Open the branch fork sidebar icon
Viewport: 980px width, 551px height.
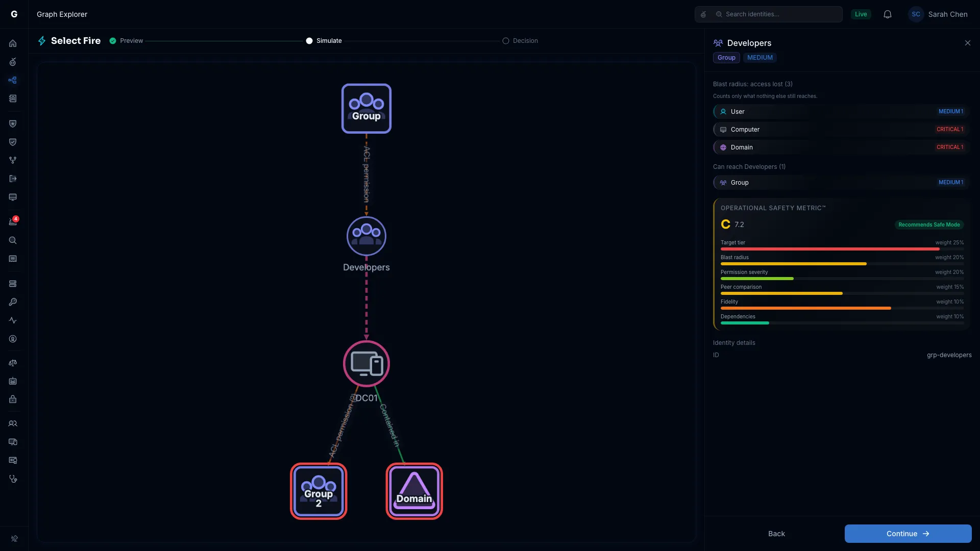pyautogui.click(x=13, y=160)
